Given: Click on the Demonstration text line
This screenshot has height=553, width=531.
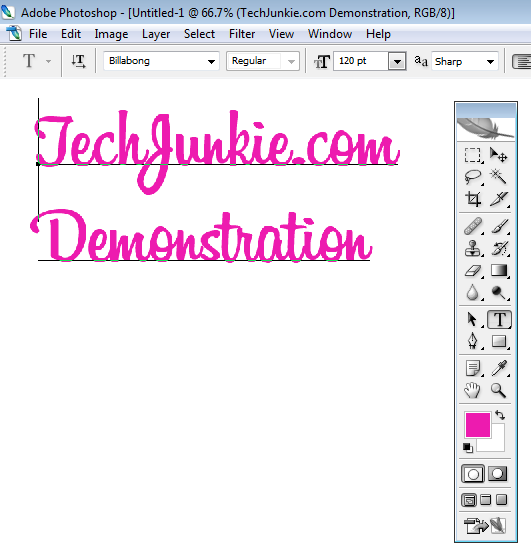Looking at the screenshot, I should [x=201, y=237].
